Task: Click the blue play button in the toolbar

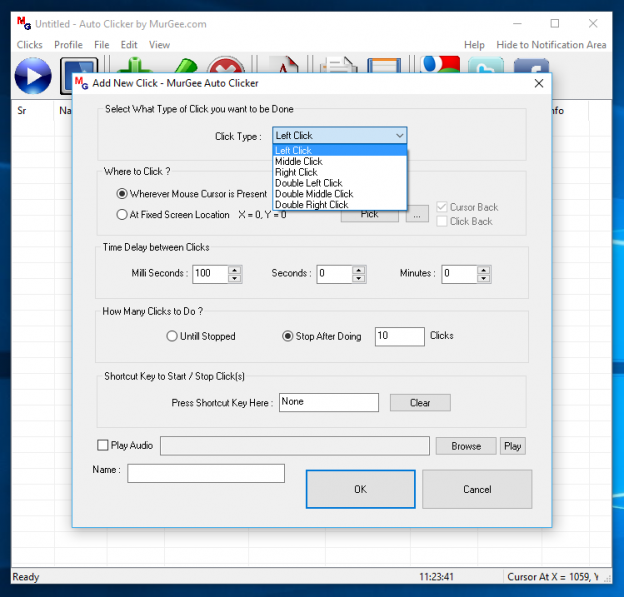Action: tap(33, 76)
